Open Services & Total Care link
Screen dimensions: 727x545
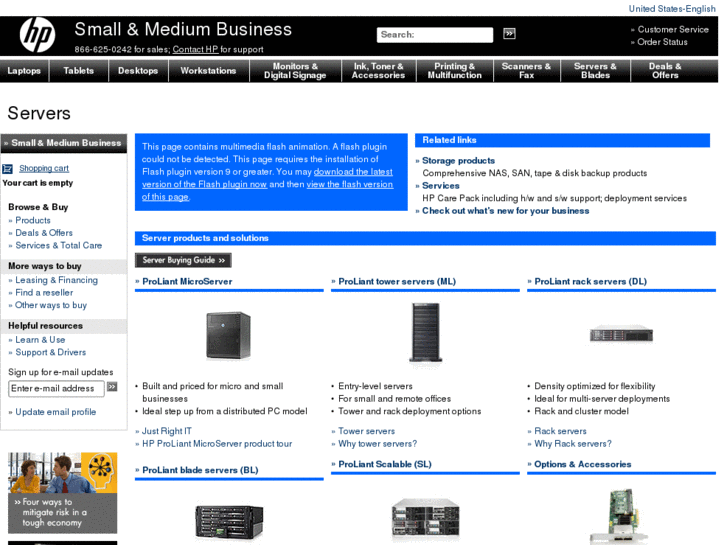59,245
